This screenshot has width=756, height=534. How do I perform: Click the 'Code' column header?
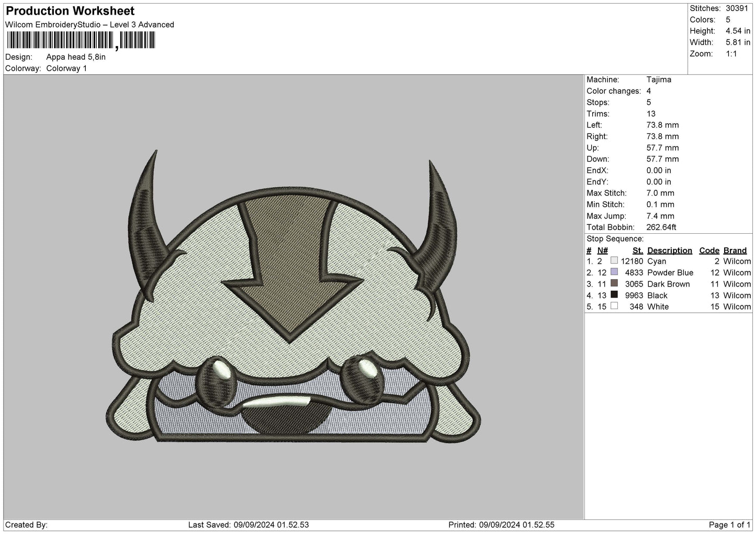point(709,251)
